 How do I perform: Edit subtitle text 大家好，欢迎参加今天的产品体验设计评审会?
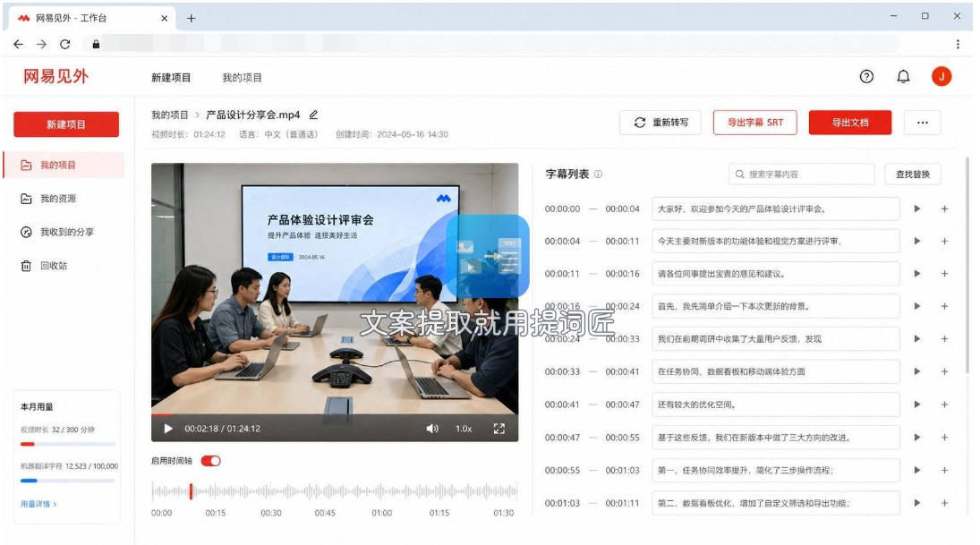click(776, 209)
